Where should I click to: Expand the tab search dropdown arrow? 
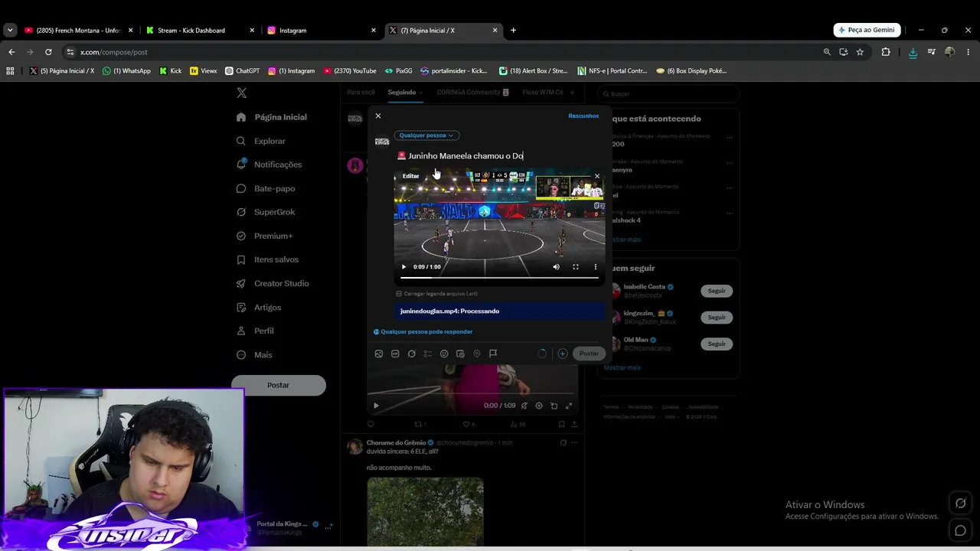click(10, 31)
